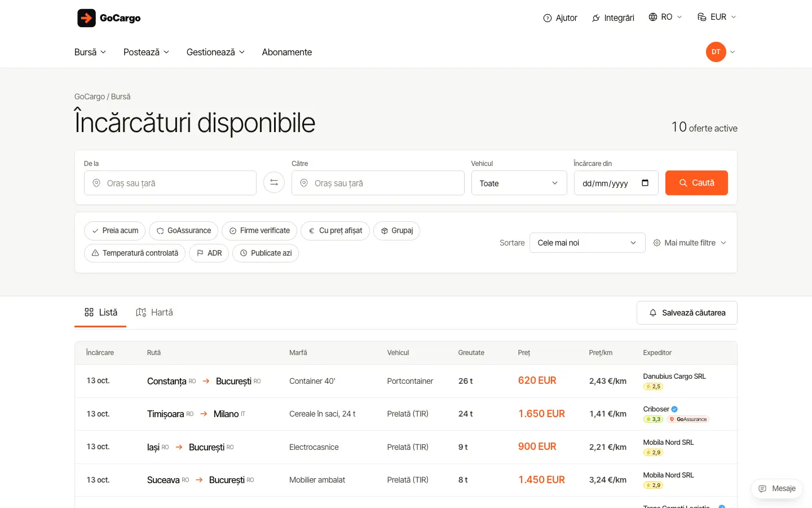Enable the GoAssurance filter chip
Viewport: 812px width, 508px height.
point(183,231)
